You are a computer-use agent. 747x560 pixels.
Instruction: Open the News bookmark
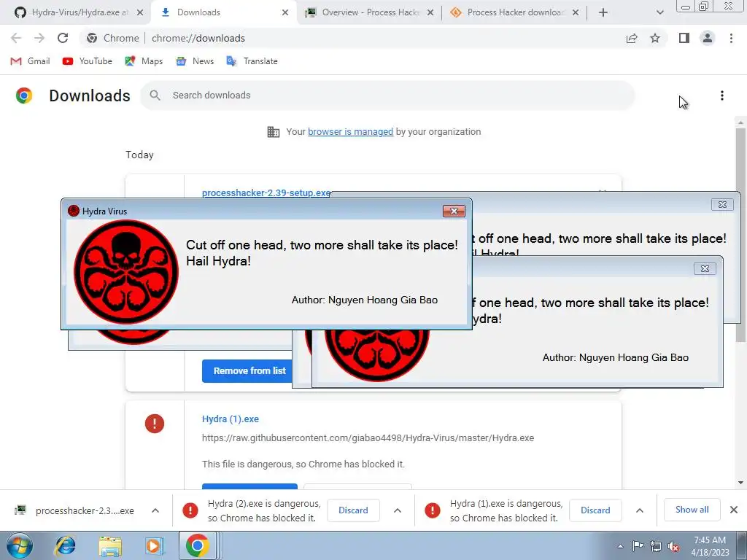195,61
